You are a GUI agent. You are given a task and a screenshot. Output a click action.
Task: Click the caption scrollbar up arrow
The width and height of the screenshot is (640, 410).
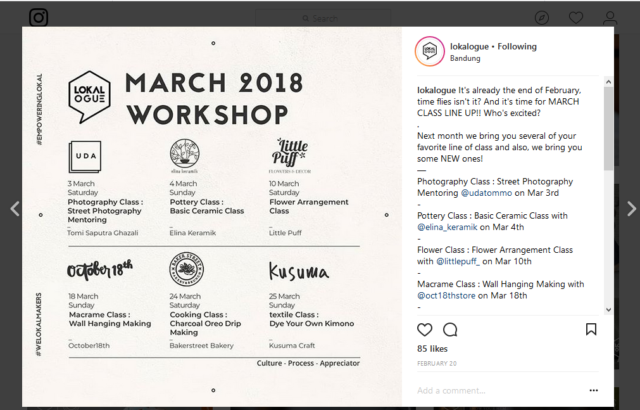coord(608,82)
